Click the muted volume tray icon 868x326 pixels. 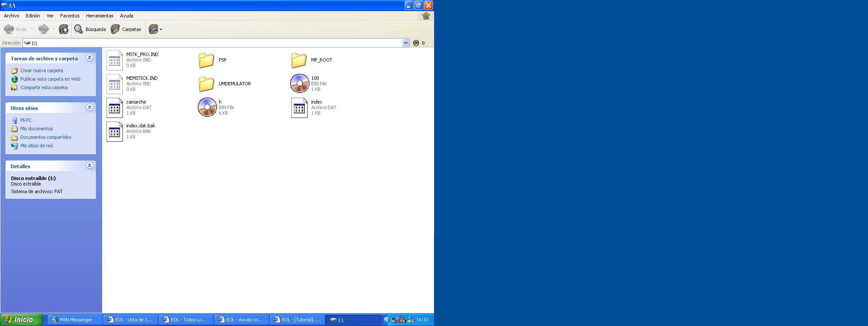[x=395, y=320]
